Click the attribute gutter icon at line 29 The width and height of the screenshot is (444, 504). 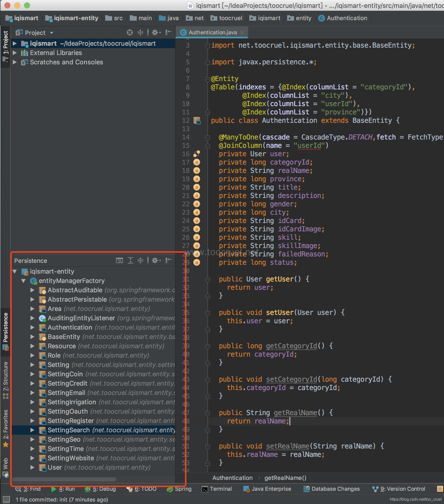197,263
